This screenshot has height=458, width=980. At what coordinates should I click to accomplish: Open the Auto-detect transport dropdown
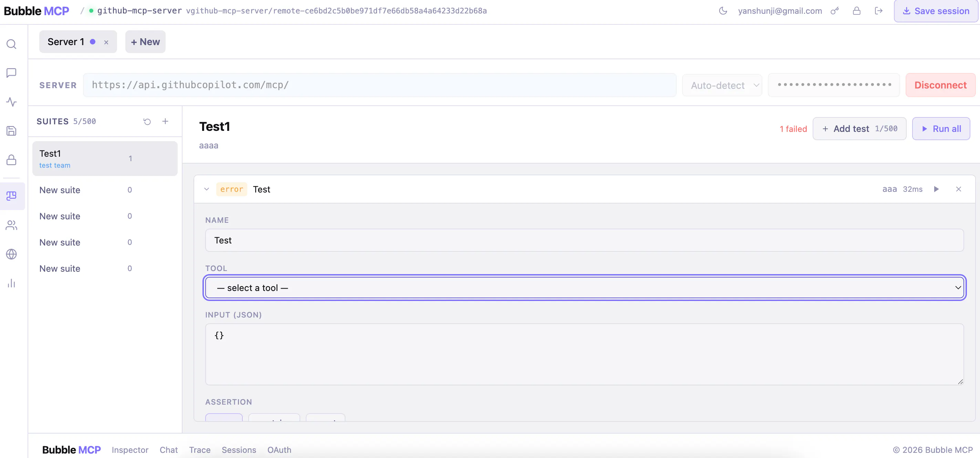[722, 85]
